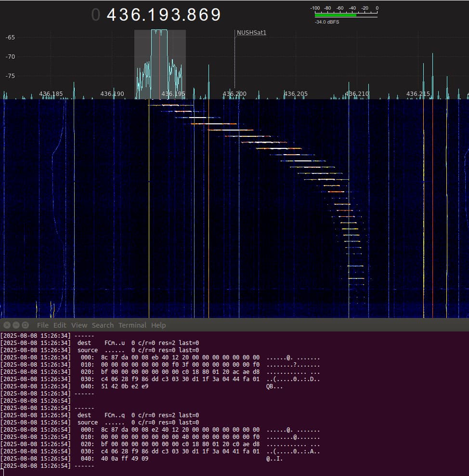Open the Terminal menu
469x476 pixels.
pyautogui.click(x=132, y=325)
